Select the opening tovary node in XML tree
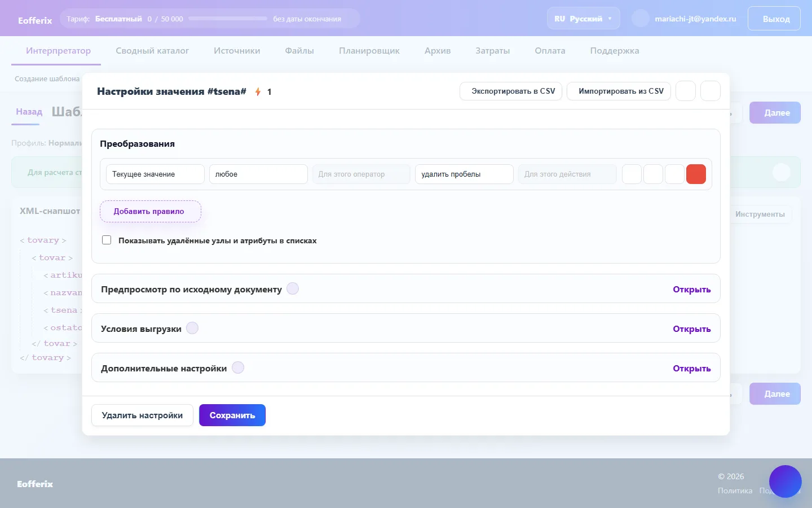812x508 pixels. point(43,240)
